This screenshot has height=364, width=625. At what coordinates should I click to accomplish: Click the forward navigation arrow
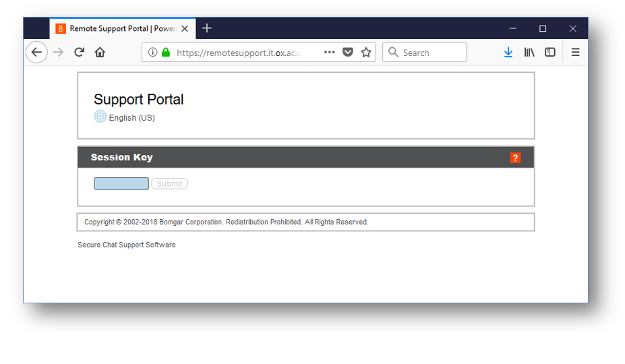[59, 53]
